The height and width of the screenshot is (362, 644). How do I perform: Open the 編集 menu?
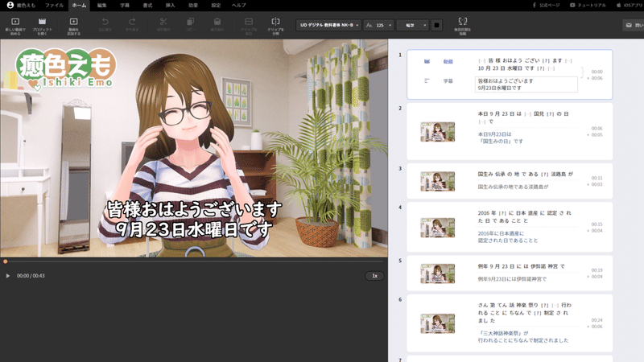tap(102, 6)
